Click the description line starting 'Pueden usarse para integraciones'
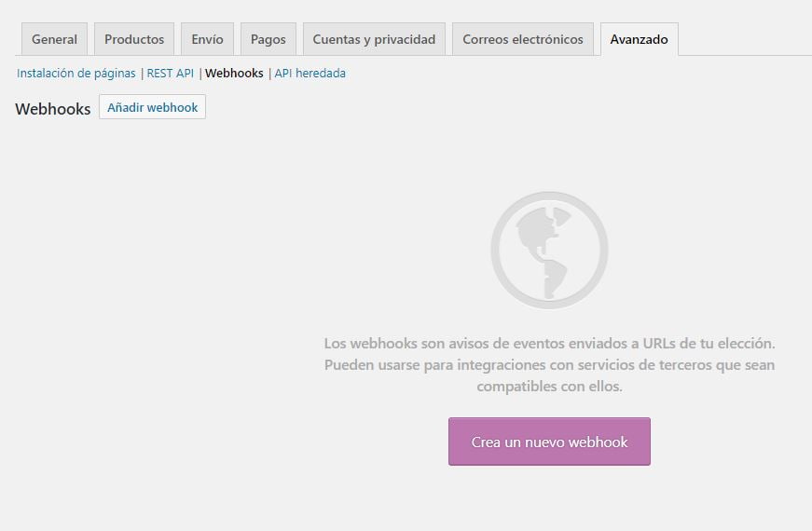This screenshot has width=812, height=531. point(549,364)
